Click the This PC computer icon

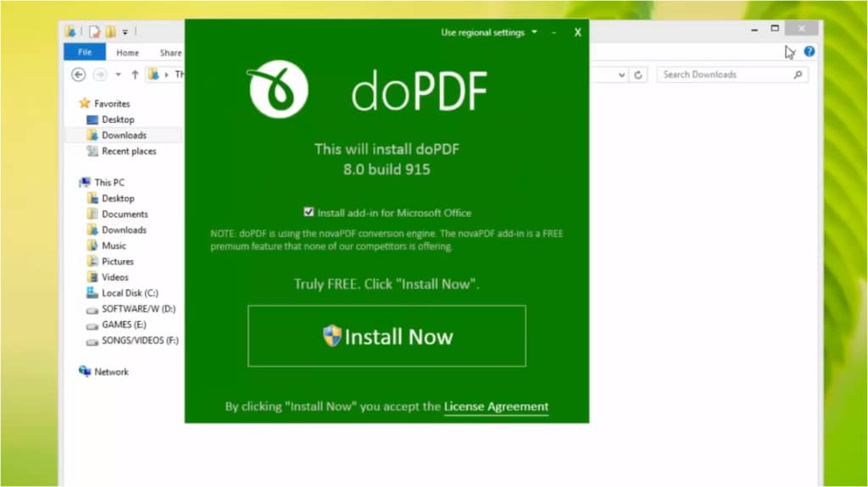85,182
